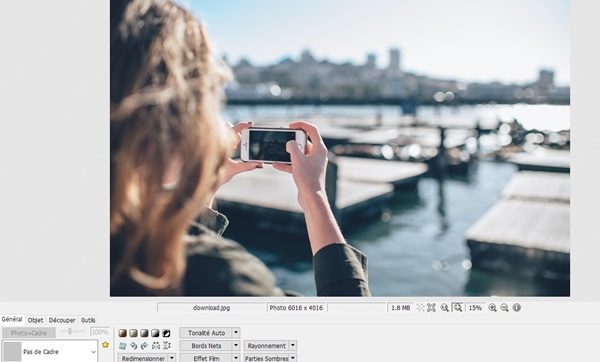Show photo info with the i icon
600x362 pixels.
[x=517, y=308]
